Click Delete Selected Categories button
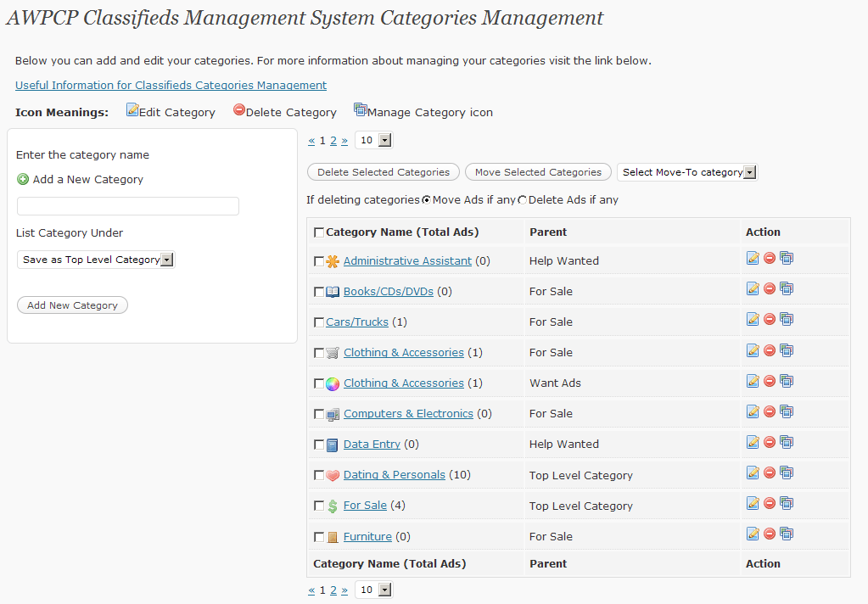 [383, 172]
